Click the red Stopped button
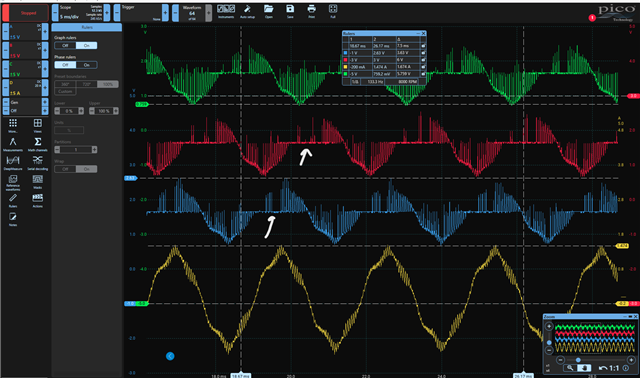Screen dimensions: 640x378 26,13
